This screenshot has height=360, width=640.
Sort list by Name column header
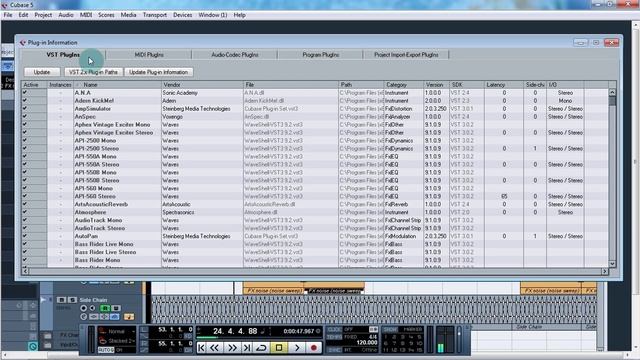(118, 85)
